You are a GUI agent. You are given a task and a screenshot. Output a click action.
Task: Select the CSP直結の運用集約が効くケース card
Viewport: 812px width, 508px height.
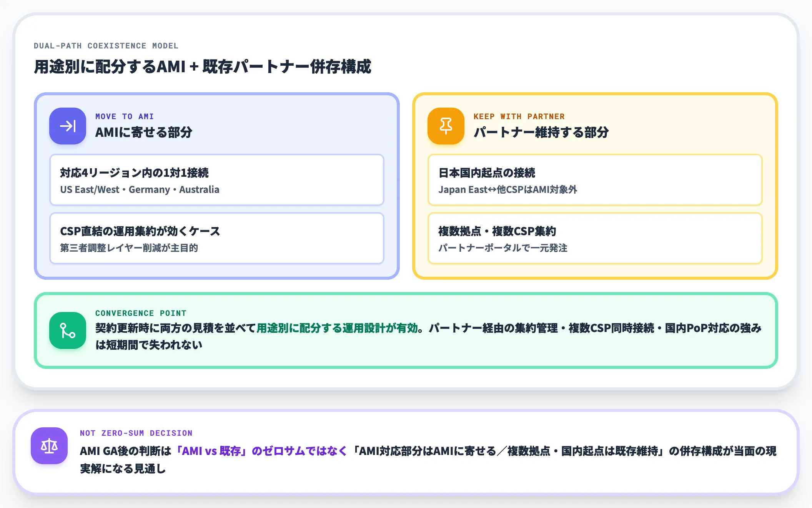click(x=217, y=238)
